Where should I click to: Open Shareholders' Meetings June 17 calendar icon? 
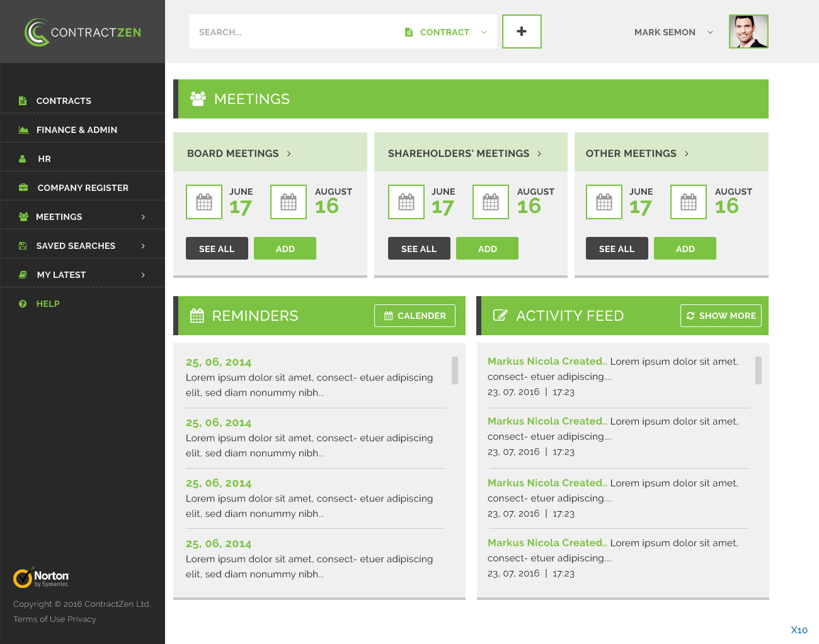406,202
